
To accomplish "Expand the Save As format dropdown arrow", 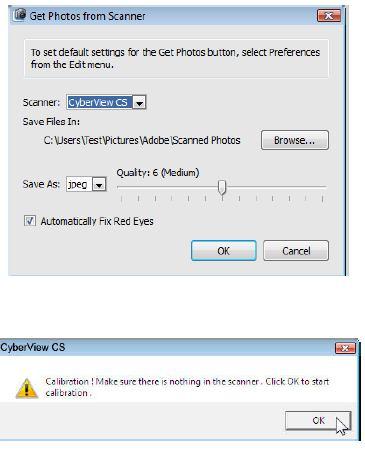I will (99, 184).
